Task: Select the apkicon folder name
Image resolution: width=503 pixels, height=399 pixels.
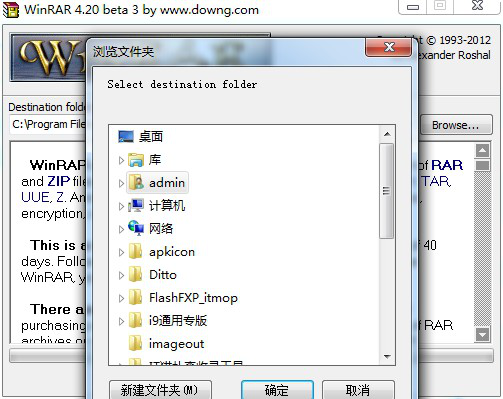Action: (x=172, y=252)
